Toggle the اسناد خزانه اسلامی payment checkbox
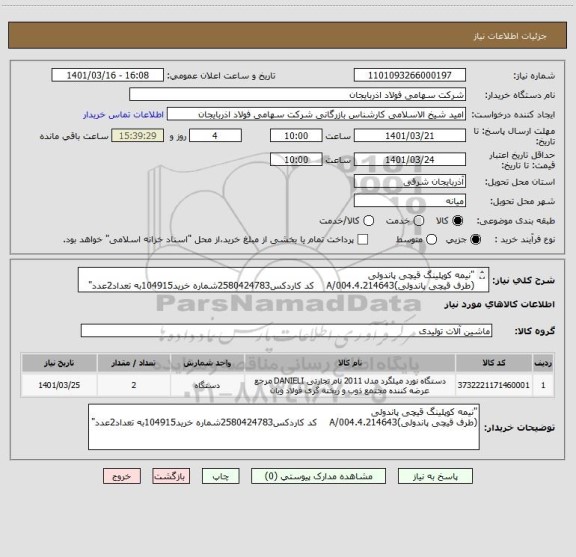 click(363, 240)
